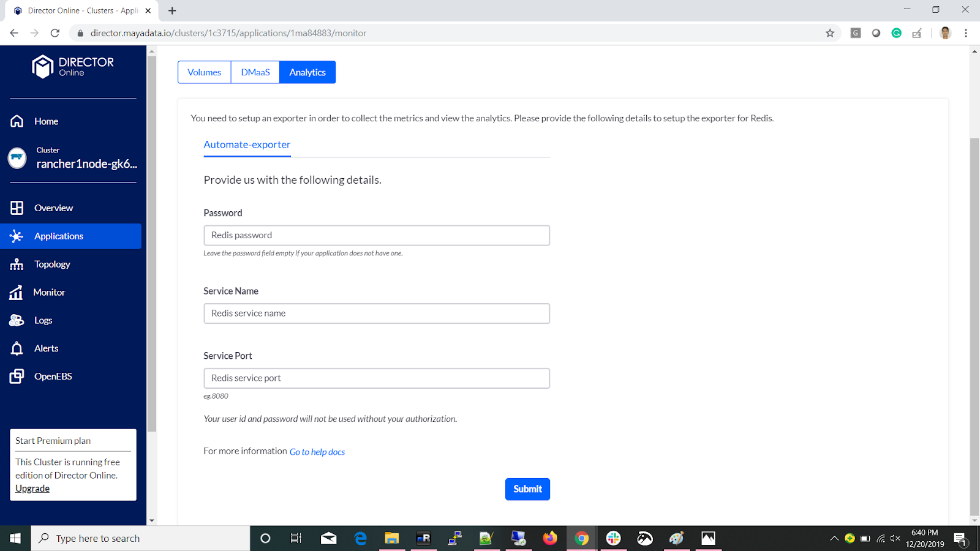This screenshot has width=980, height=551.
Task: Open File Explorer from taskbar
Action: coord(391,538)
